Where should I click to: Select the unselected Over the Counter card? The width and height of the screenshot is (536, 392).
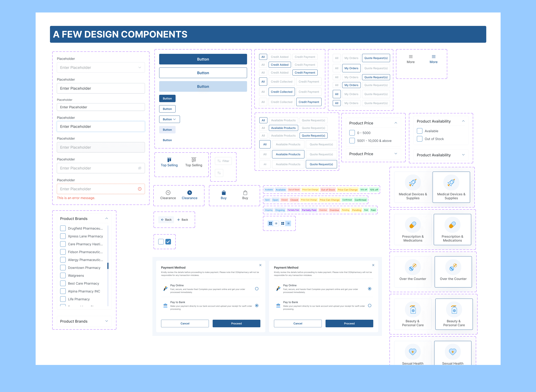413,272
